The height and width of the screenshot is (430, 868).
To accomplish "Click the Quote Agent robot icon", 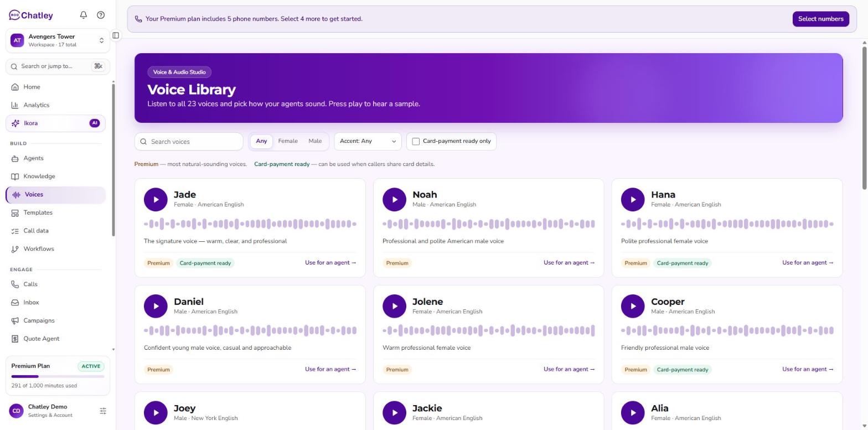I will pos(15,339).
